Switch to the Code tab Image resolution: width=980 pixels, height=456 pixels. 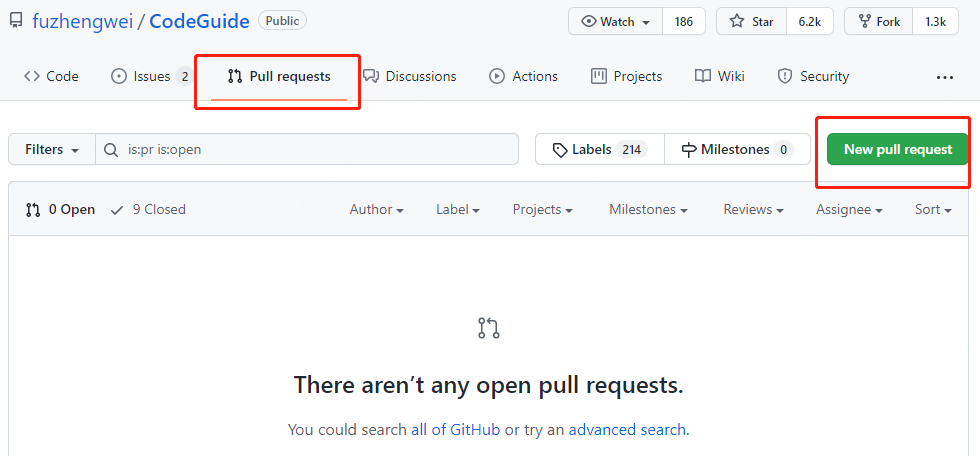click(51, 76)
